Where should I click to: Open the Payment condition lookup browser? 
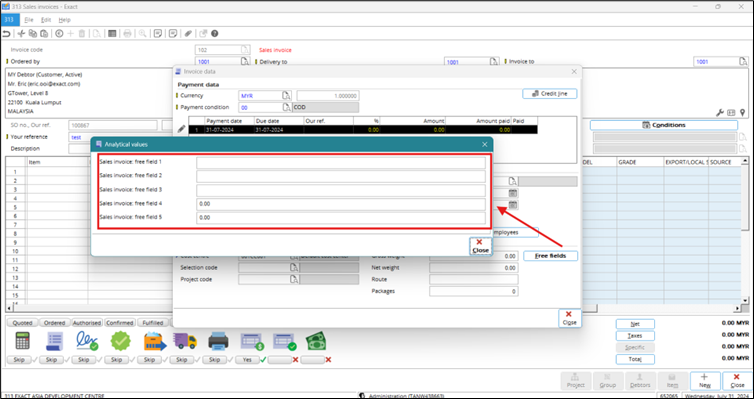286,107
